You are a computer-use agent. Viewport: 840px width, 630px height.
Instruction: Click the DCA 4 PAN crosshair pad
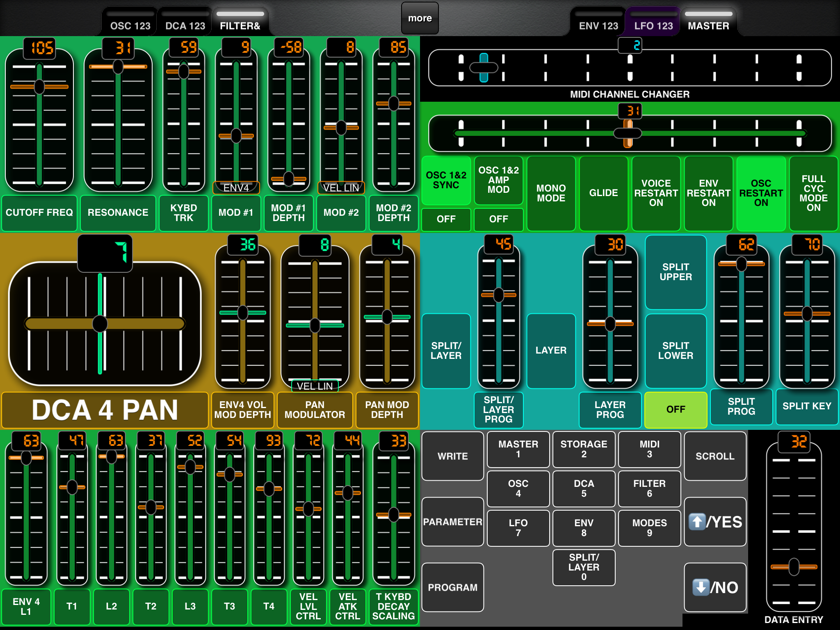(105, 324)
